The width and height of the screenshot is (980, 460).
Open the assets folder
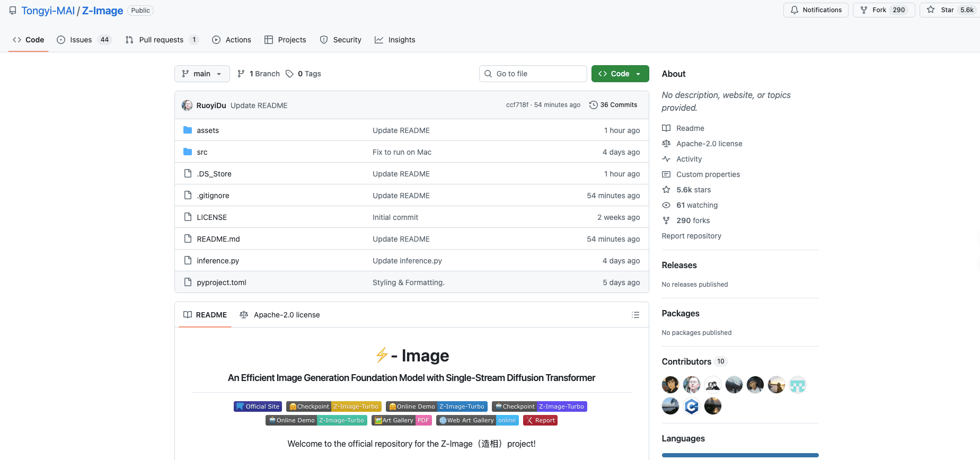208,130
